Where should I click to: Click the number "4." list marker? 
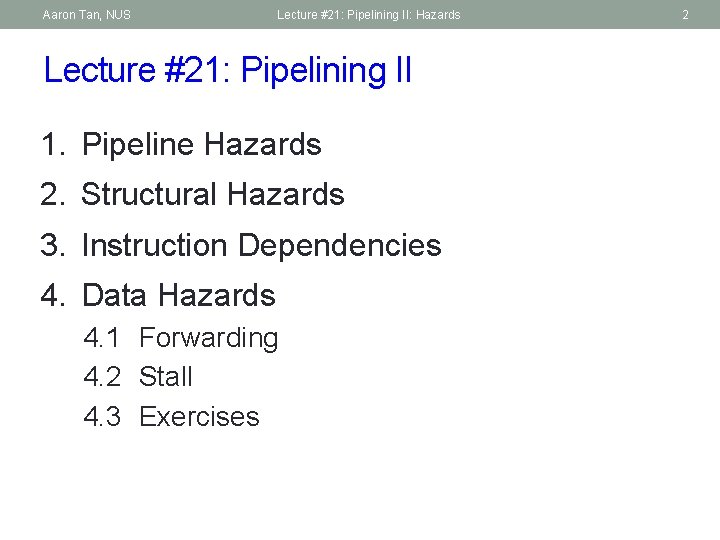54,296
